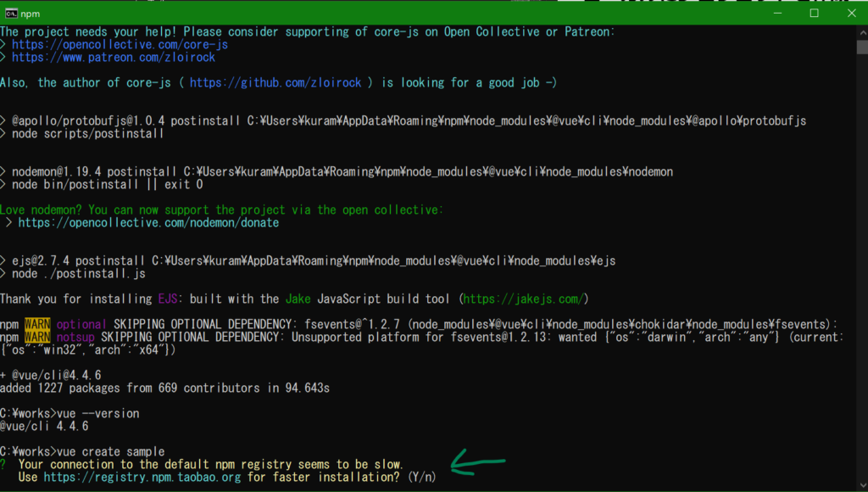Click the white X close icon
Image resolution: width=868 pixels, height=492 pixels.
tap(851, 13)
